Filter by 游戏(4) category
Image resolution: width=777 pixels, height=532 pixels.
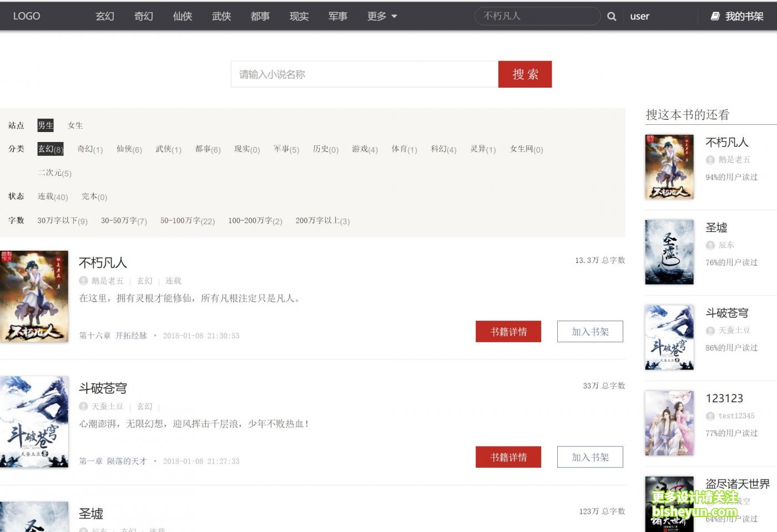365,149
